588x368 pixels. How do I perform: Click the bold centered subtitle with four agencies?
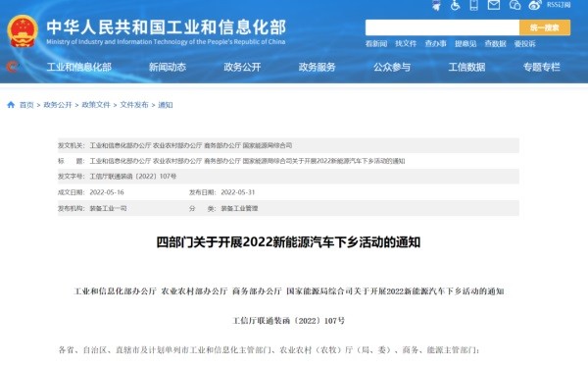pyautogui.click(x=289, y=291)
